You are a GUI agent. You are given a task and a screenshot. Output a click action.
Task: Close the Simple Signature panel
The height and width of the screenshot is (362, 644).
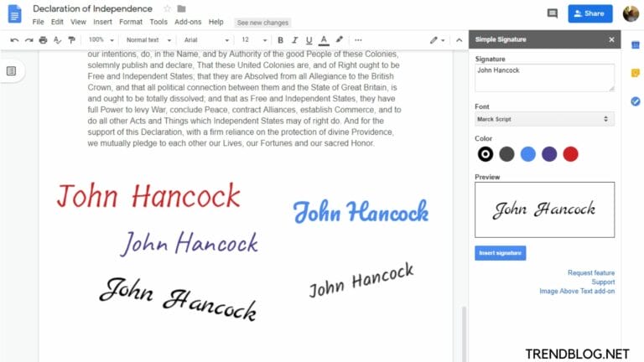611,39
